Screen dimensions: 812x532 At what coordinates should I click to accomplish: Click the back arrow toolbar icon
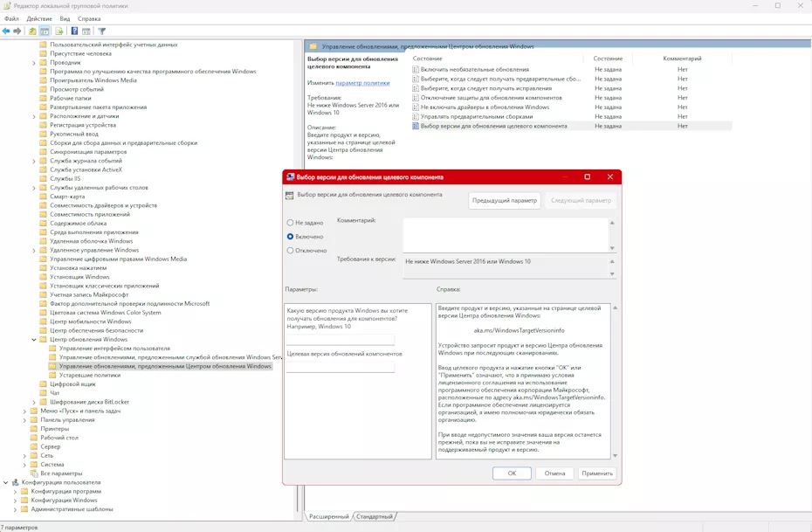tap(6, 31)
